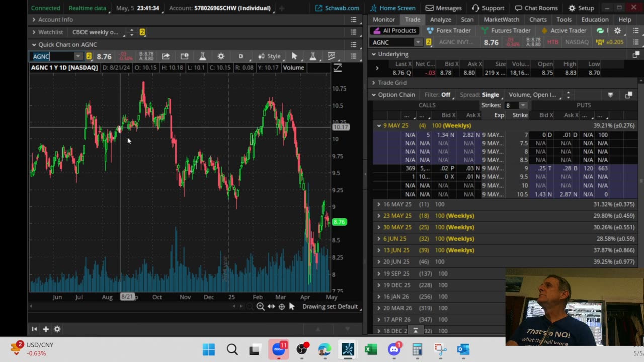Collapse the Underlying section
This screenshot has height=362, width=644.
point(373,54)
